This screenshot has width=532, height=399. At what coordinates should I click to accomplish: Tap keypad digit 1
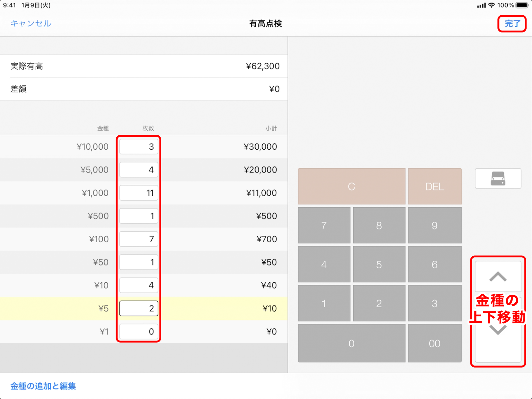coord(324,303)
